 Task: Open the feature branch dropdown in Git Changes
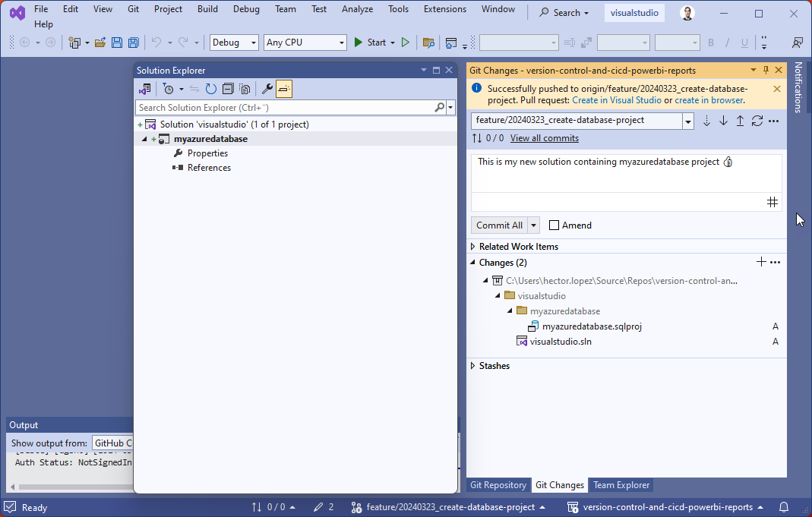(687, 121)
